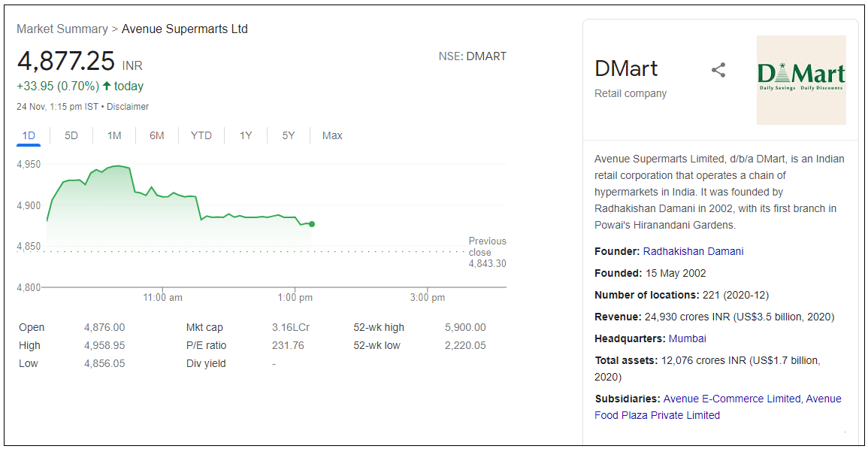Open Avenue E-Commerce Limited link
This screenshot has width=868, height=449.
[x=732, y=399]
